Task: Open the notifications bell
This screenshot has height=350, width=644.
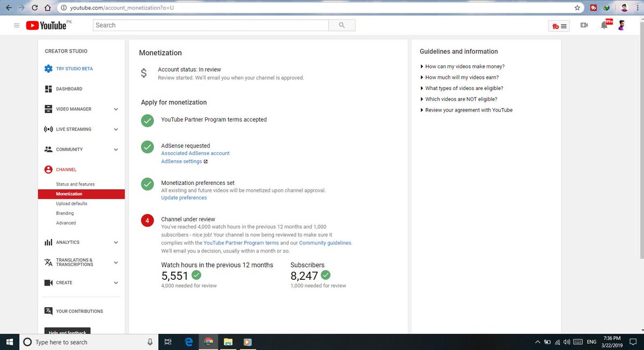Action: [605, 25]
